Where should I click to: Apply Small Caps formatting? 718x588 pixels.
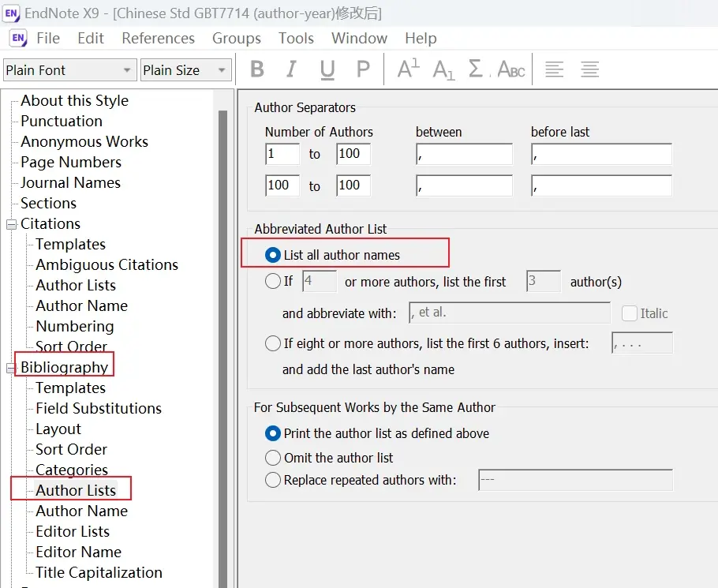pos(511,69)
